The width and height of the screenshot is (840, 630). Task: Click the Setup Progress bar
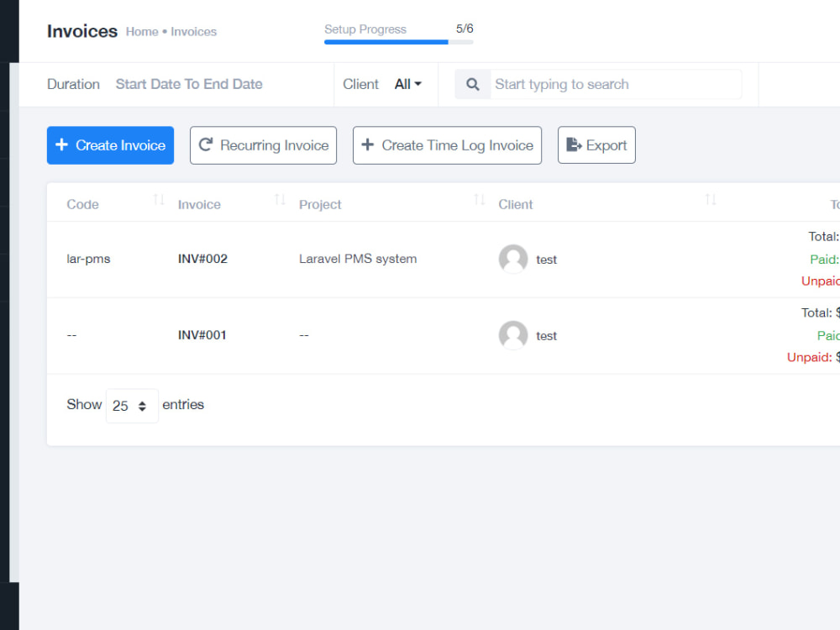(x=398, y=42)
